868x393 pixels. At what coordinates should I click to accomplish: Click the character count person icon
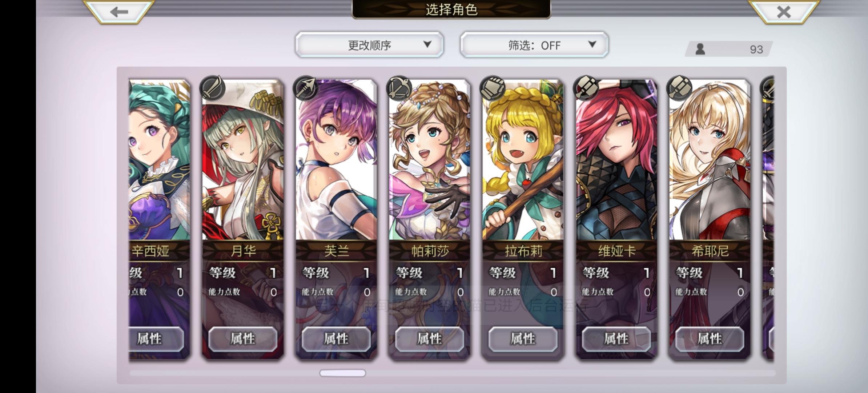pos(700,49)
